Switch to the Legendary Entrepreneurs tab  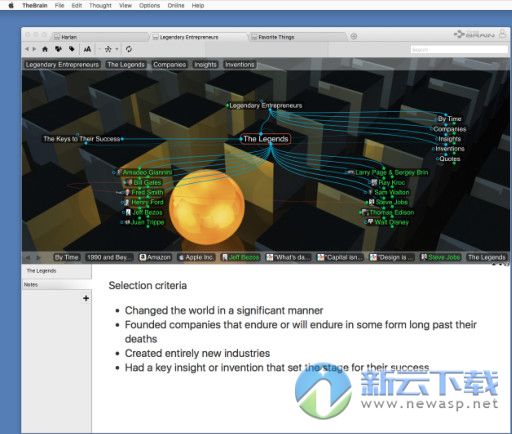[x=198, y=37]
